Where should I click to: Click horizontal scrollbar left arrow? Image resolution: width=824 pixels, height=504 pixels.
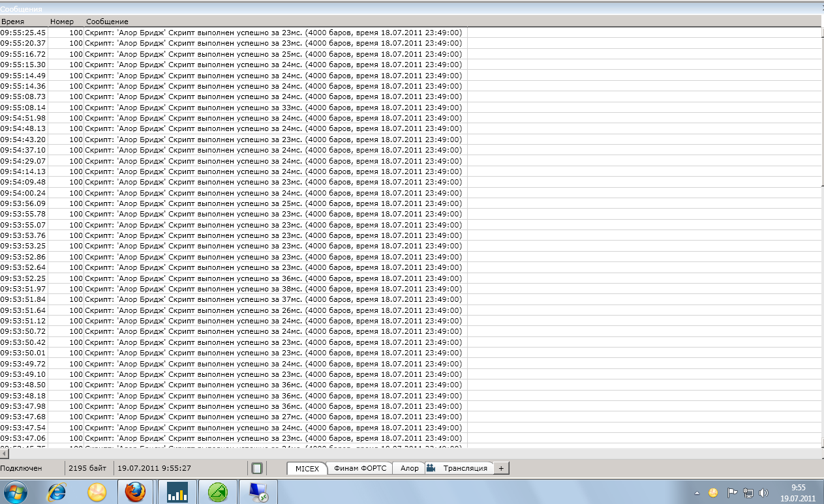(x=4, y=453)
